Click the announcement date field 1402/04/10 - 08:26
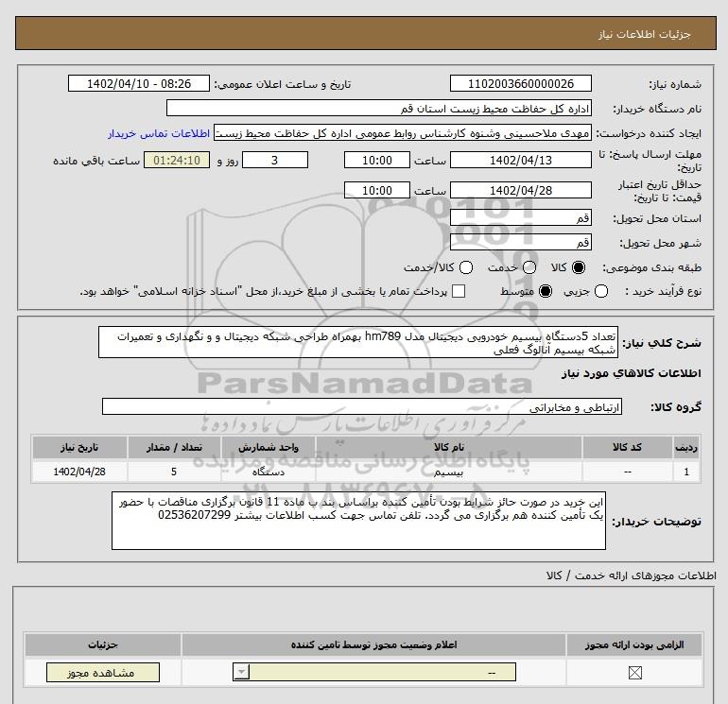The image size is (728, 704). click(x=139, y=83)
